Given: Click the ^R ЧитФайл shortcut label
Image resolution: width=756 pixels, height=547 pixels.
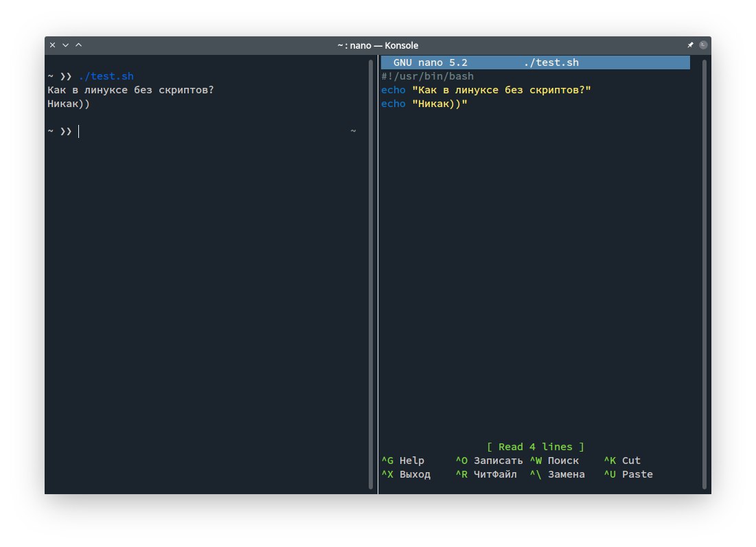Looking at the screenshot, I should (485, 474).
